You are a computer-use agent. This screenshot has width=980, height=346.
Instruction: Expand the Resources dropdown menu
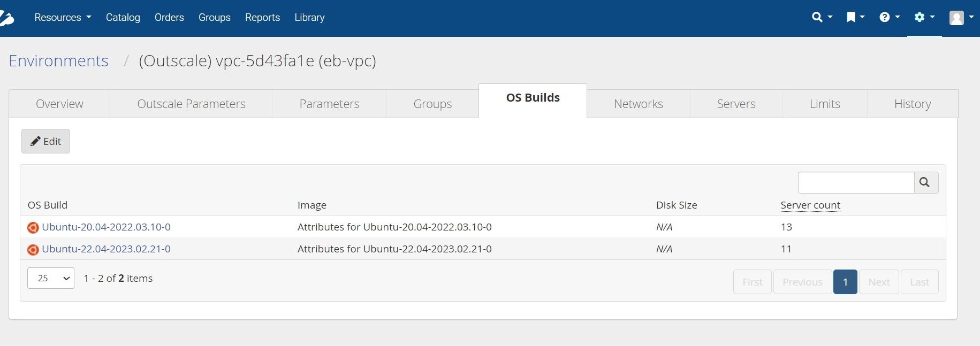(63, 18)
